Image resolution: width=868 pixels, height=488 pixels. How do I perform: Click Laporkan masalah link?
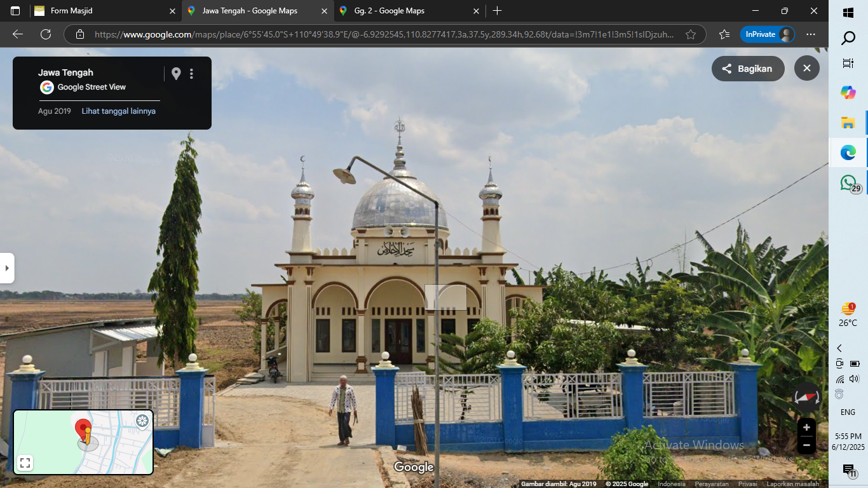(792, 484)
